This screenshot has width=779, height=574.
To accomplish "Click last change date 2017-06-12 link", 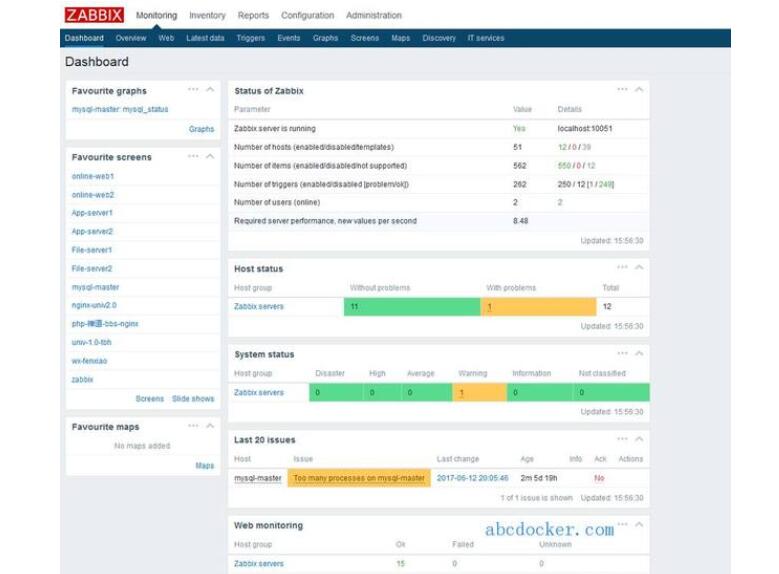I will 472,478.
